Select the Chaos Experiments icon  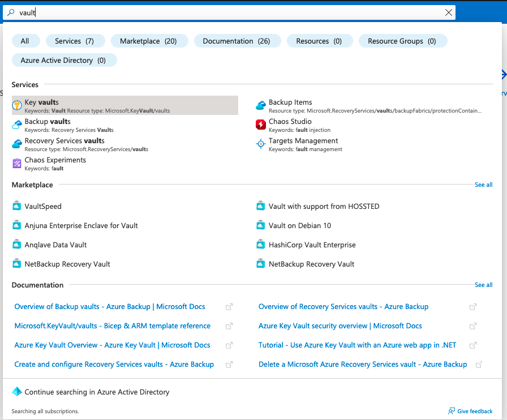[17, 164]
